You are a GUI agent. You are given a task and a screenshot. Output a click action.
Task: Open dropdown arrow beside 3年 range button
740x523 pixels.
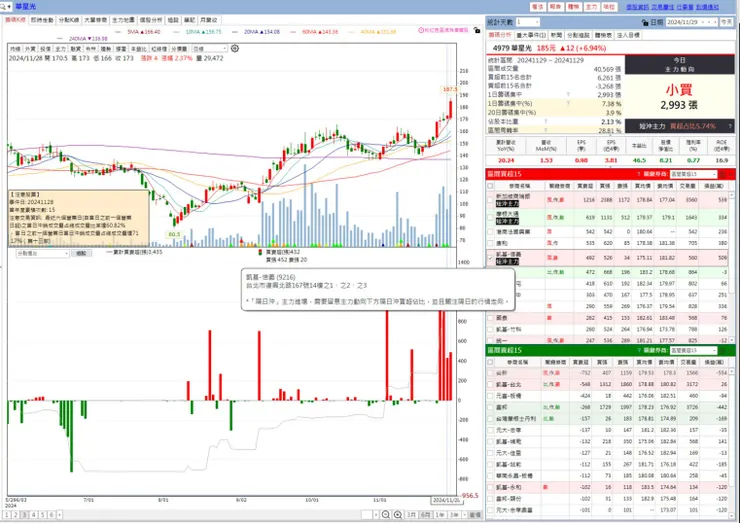tap(464, 515)
